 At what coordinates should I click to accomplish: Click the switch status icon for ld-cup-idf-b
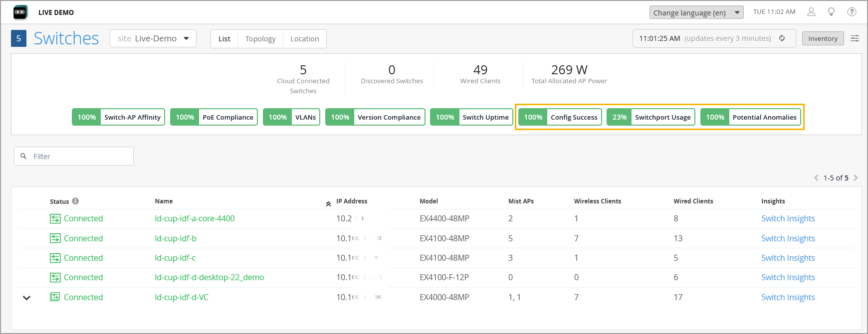click(x=55, y=238)
